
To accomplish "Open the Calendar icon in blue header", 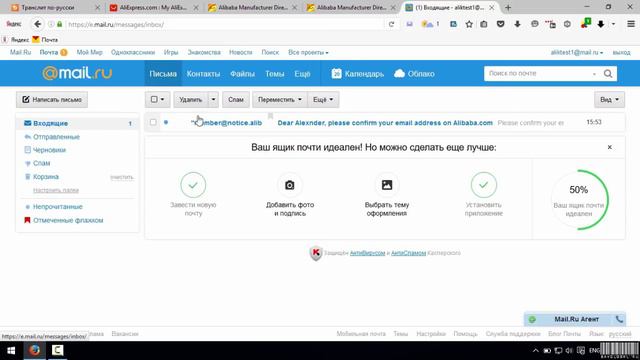I will click(336, 73).
